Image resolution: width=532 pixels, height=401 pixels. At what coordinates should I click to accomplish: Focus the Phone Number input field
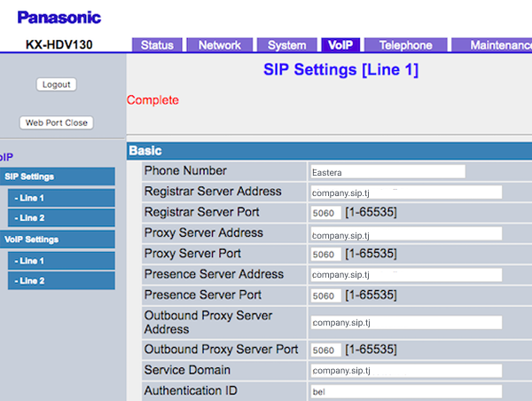pos(387,172)
